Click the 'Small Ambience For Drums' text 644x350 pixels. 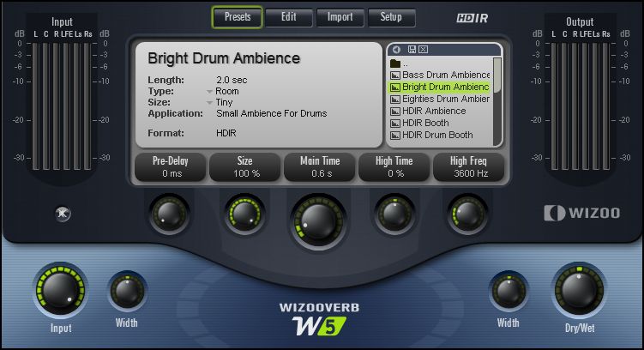coord(272,113)
